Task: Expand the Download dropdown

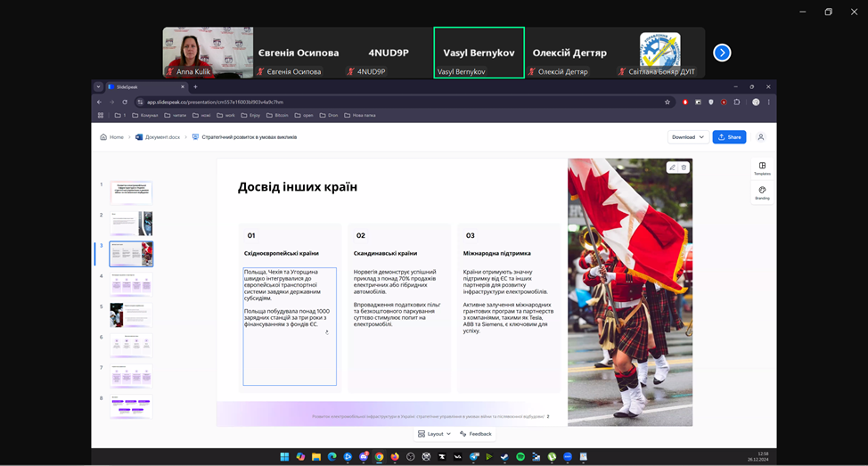Action: [688, 137]
